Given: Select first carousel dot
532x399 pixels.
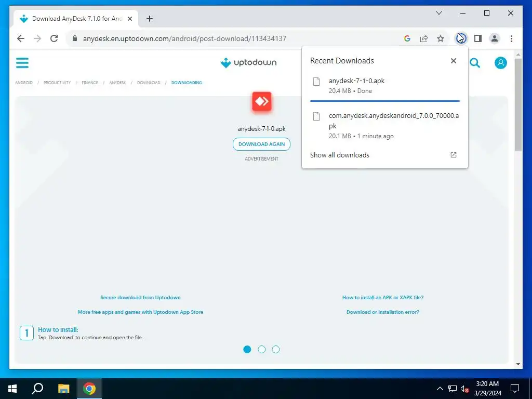Looking at the screenshot, I should coord(247,350).
